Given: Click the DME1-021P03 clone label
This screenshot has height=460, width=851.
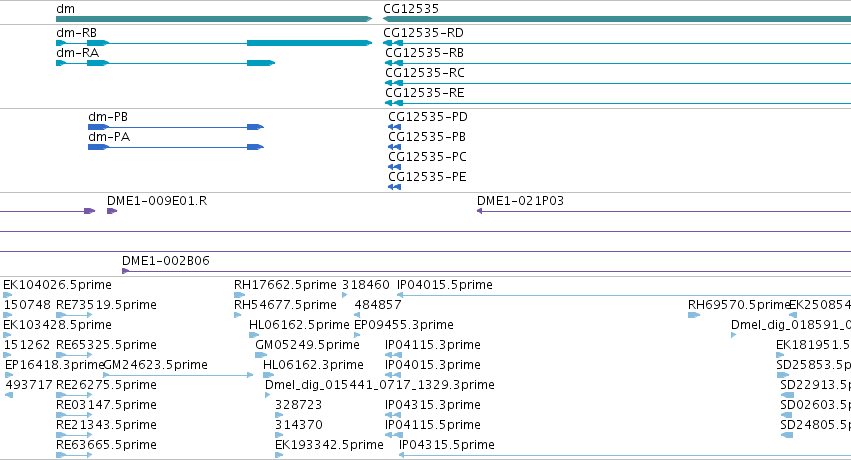Looking at the screenshot, I should click(x=520, y=201).
